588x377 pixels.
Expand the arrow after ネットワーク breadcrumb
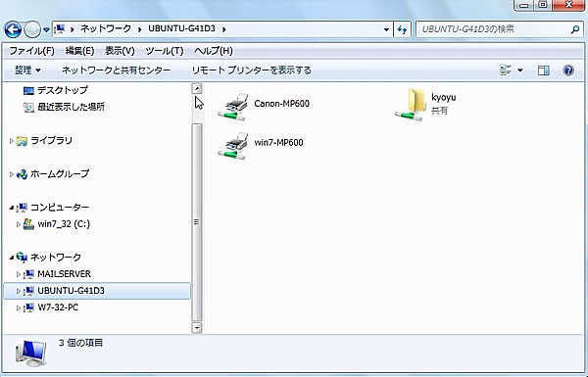(140, 29)
